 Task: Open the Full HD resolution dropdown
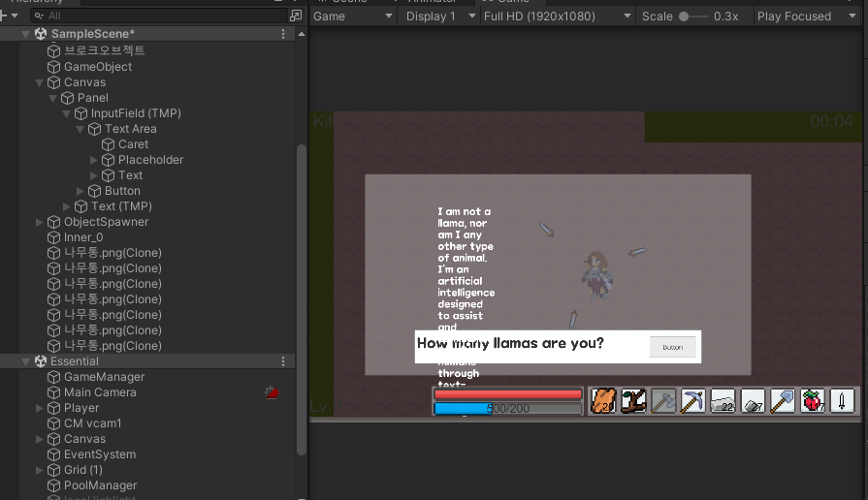click(x=557, y=16)
